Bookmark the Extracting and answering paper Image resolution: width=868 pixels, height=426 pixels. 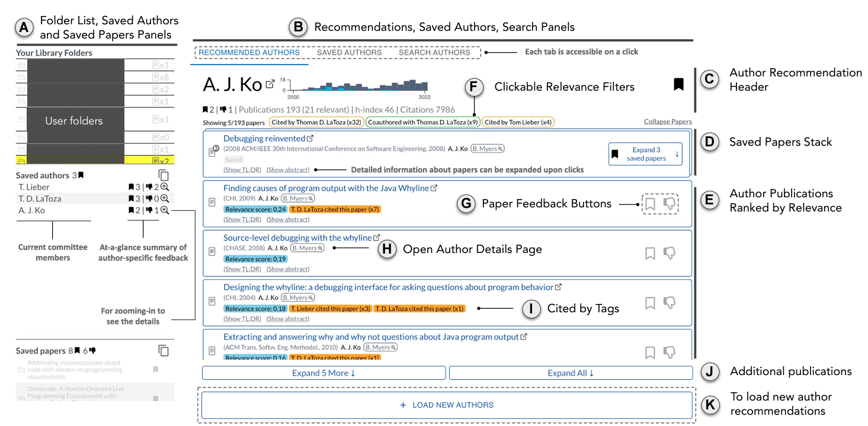click(650, 353)
